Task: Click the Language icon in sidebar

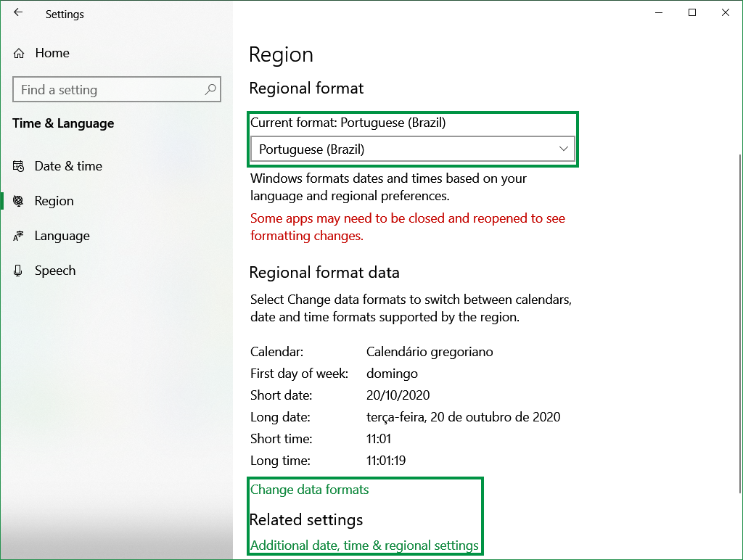Action: coord(18,236)
